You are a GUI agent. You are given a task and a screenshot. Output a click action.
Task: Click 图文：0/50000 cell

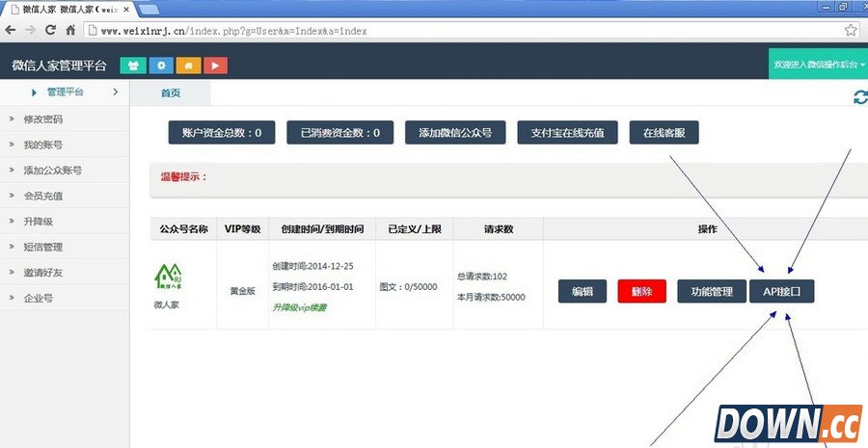(409, 287)
